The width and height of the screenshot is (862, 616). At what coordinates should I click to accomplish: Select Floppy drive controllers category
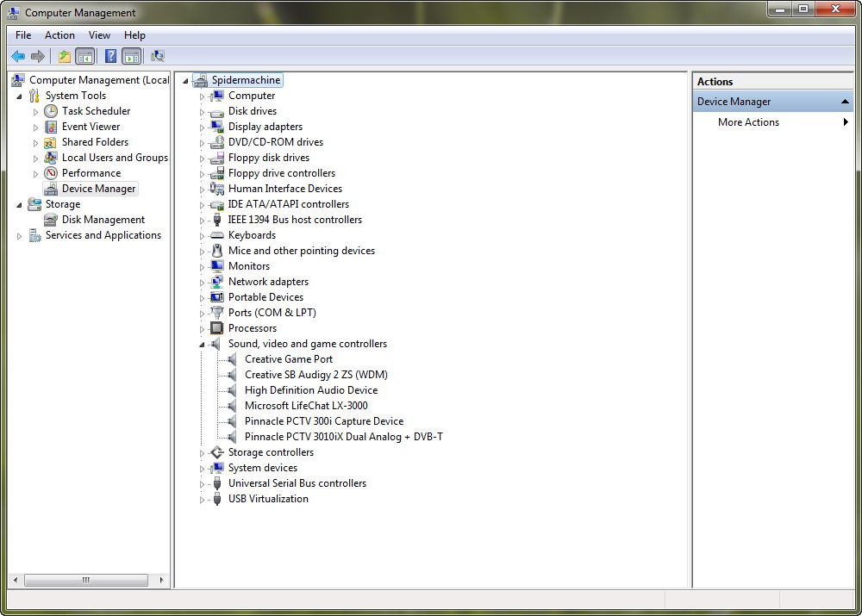click(x=282, y=173)
